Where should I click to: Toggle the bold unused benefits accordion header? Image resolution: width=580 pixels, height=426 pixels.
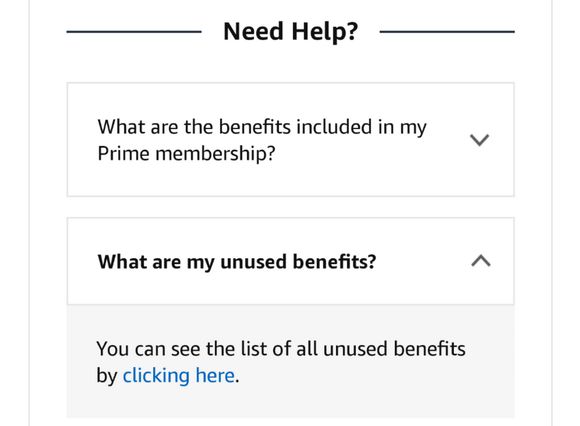pyautogui.click(x=290, y=261)
